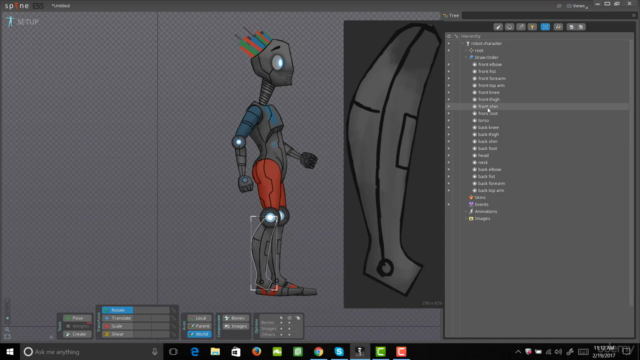
Task: Toggle visibility dot of torso
Action: point(449,120)
